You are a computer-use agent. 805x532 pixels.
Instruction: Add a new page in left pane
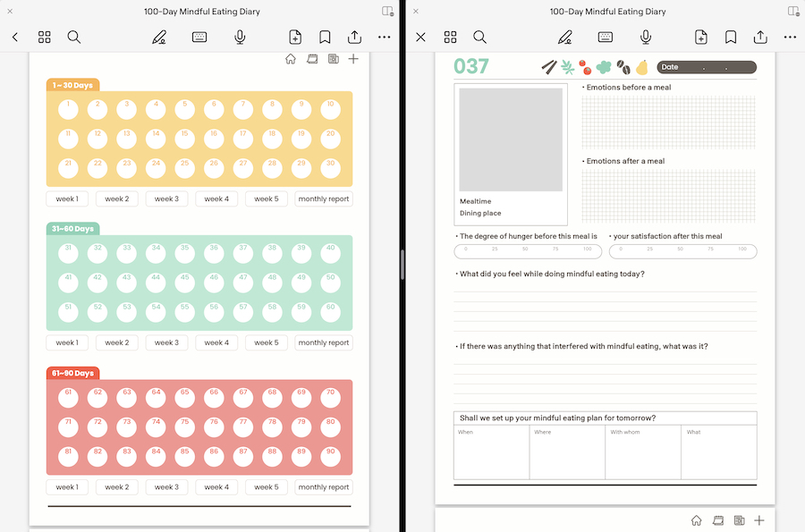pyautogui.click(x=295, y=37)
